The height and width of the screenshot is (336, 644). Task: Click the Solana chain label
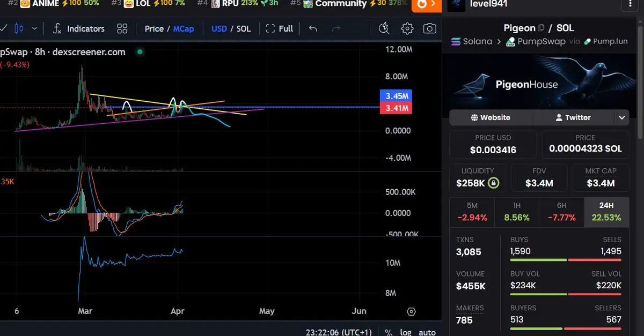(471, 41)
